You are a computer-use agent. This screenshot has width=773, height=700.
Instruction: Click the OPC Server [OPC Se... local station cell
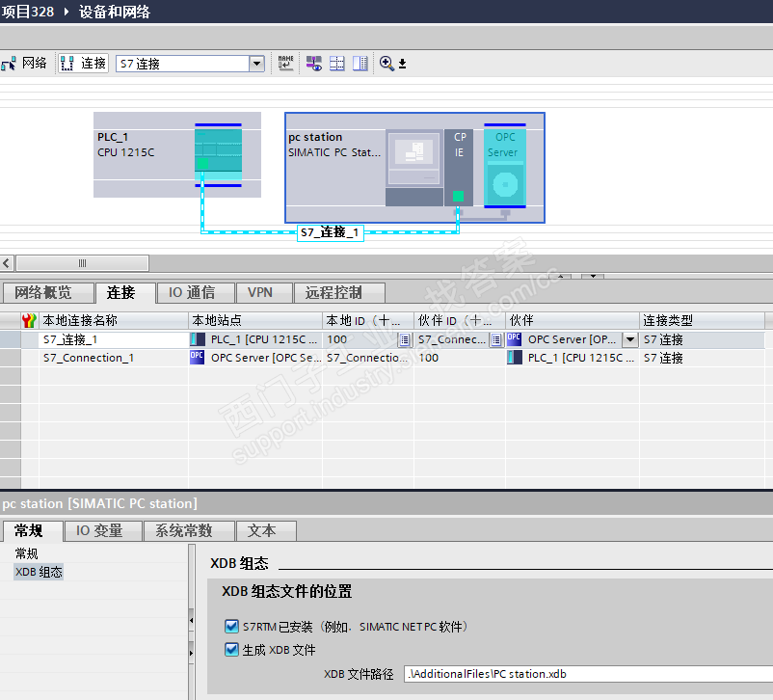pyautogui.click(x=255, y=358)
